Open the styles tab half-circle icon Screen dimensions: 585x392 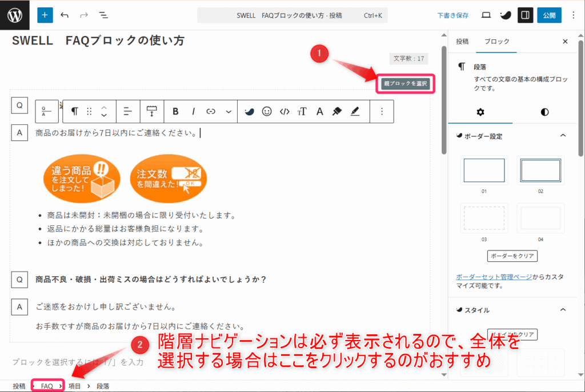coord(544,112)
